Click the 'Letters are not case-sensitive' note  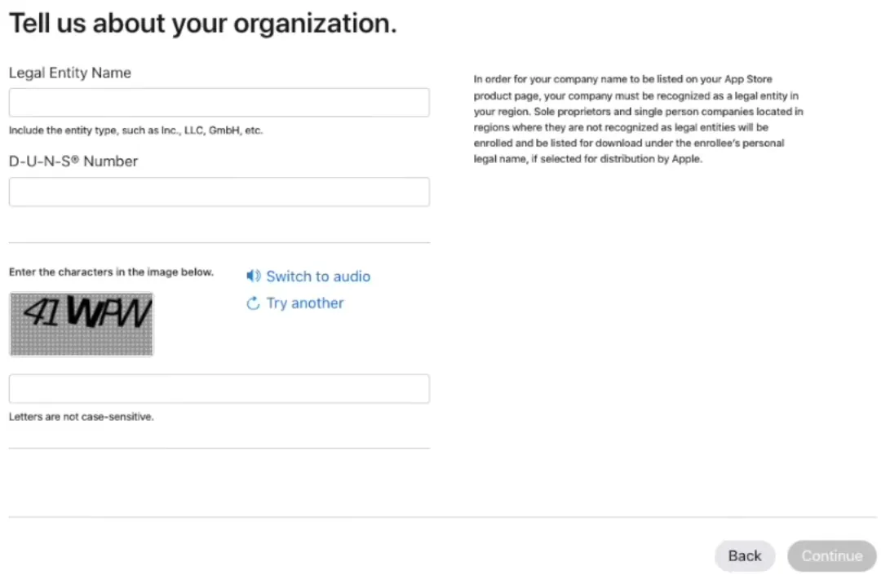tap(81, 416)
